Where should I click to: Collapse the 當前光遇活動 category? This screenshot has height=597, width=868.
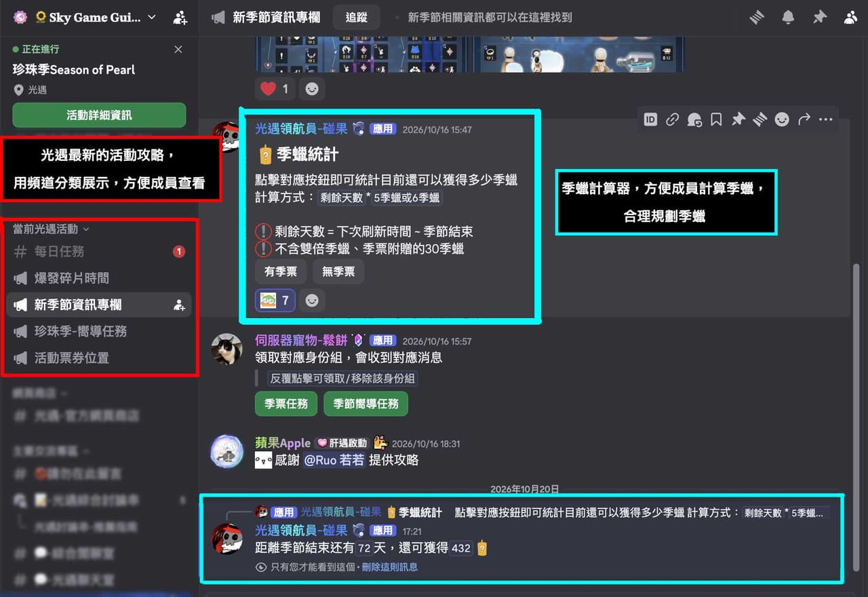click(51, 229)
